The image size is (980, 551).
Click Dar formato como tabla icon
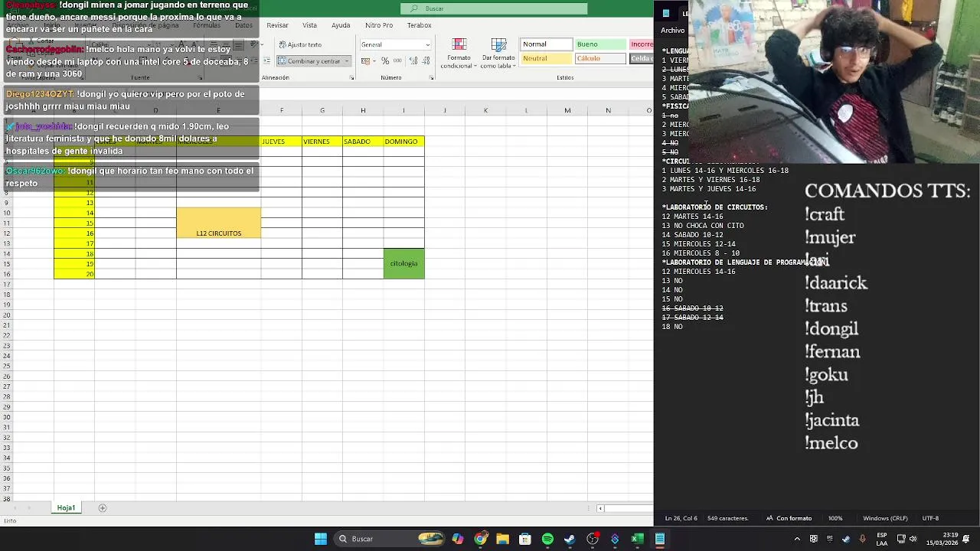tap(498, 44)
